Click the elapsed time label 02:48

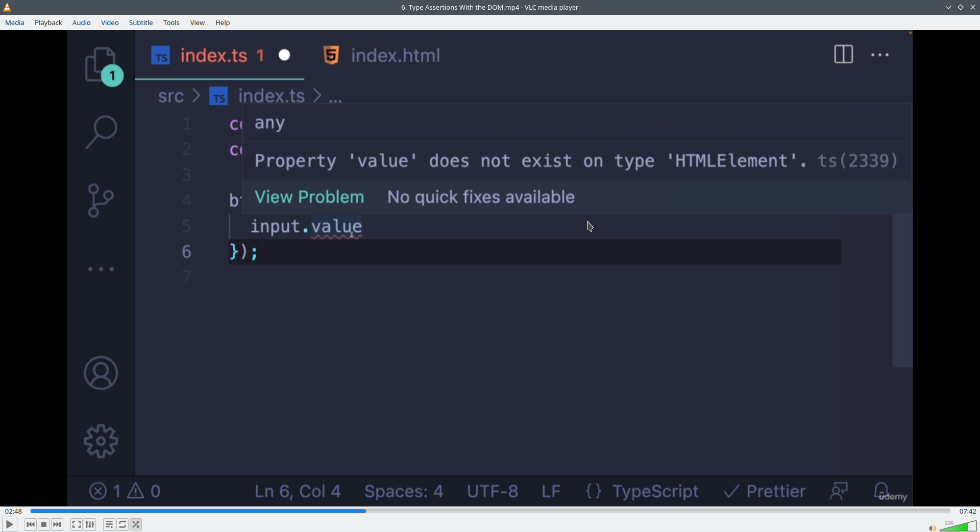tap(14, 511)
